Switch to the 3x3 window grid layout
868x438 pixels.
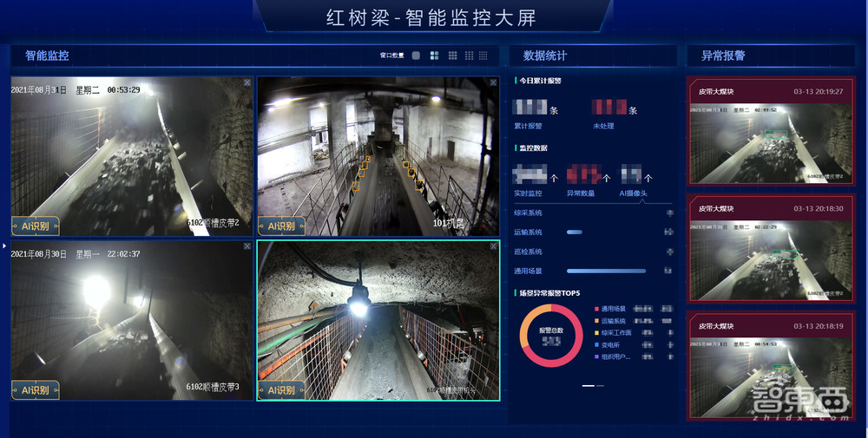pos(452,56)
